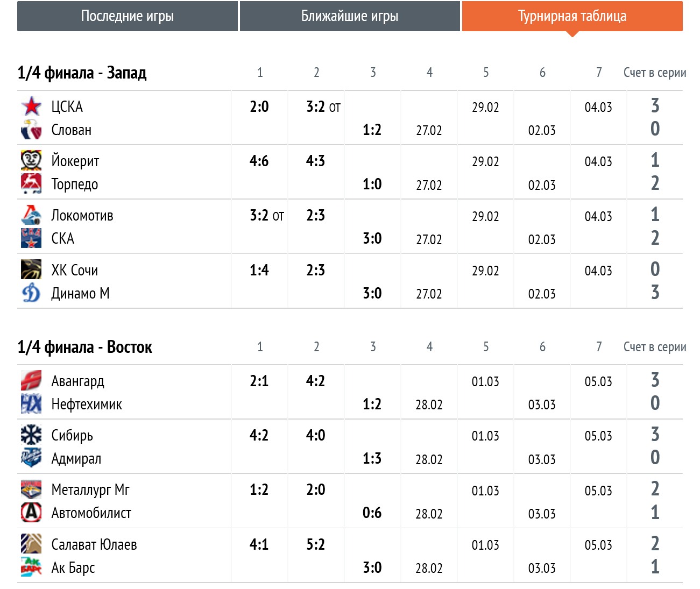Viewport: 700px width, 589px height.
Task: Click the Локомотив team logo
Action: pyautogui.click(x=31, y=215)
